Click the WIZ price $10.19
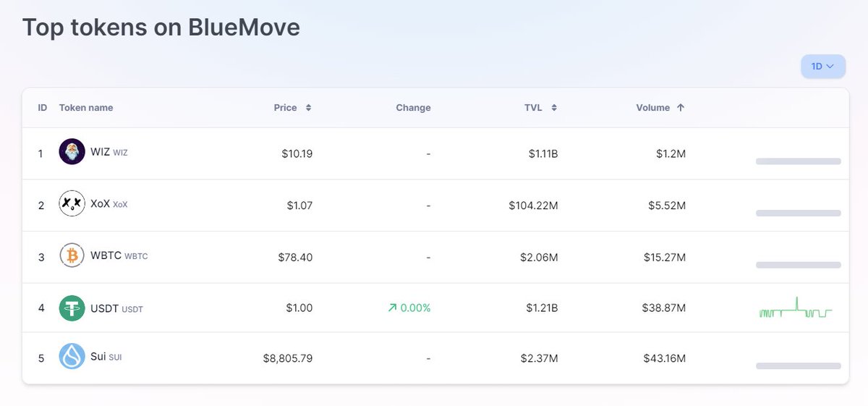 (x=297, y=153)
